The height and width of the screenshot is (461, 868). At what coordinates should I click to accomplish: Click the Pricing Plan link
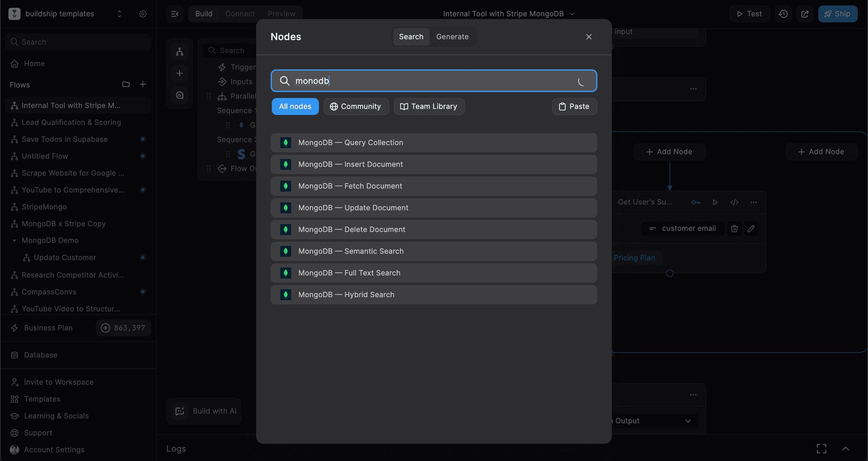[x=634, y=258]
